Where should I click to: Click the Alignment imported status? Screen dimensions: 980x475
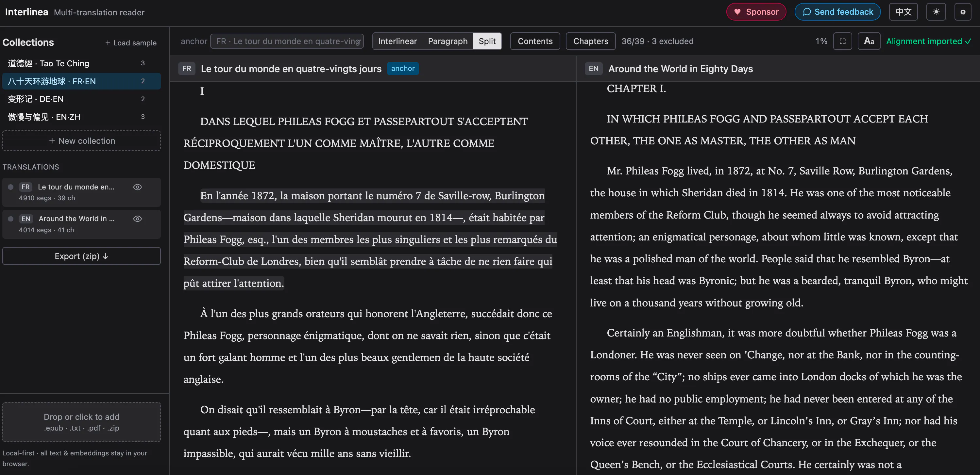point(928,41)
